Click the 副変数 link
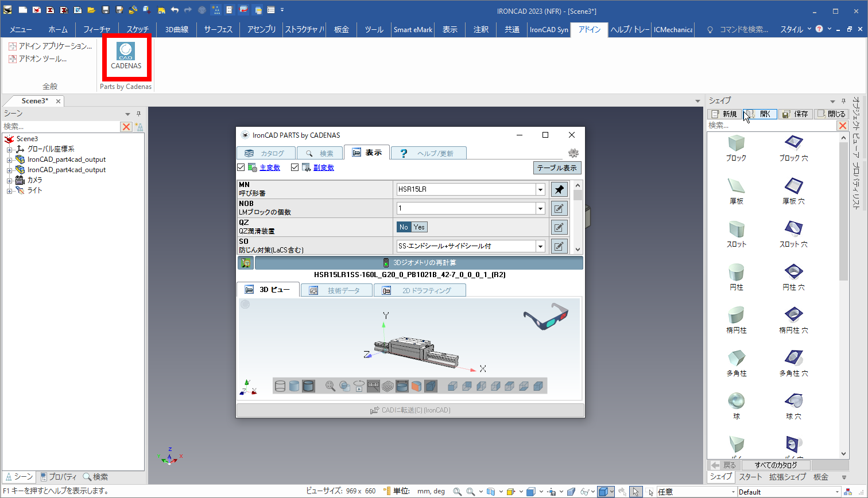 [x=324, y=168]
